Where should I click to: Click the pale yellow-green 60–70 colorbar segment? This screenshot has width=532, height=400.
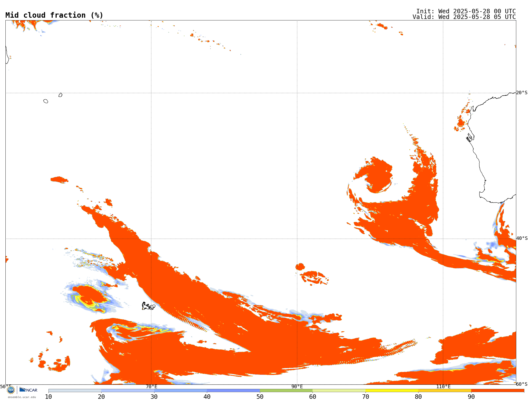339,391
